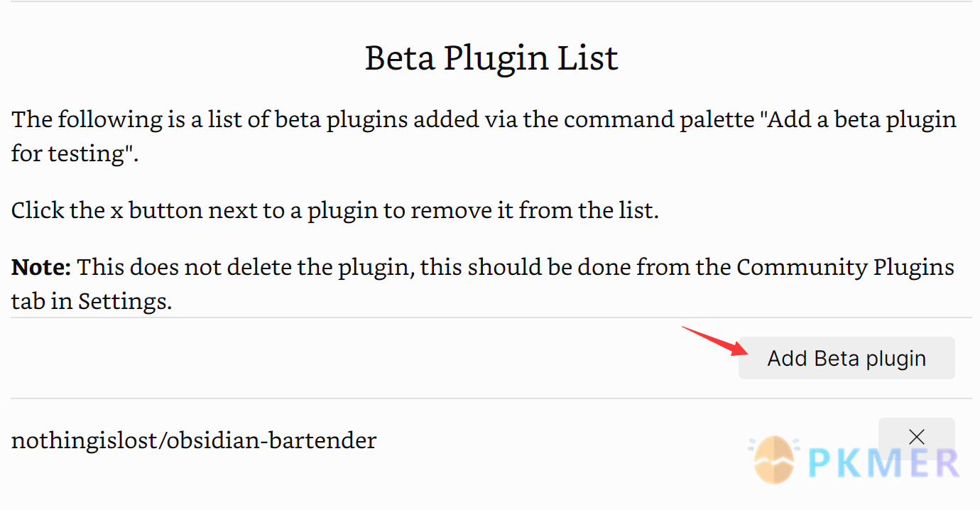Click the word obsidian-bartender in the list row
This screenshot has height=510, width=980.
[276, 440]
